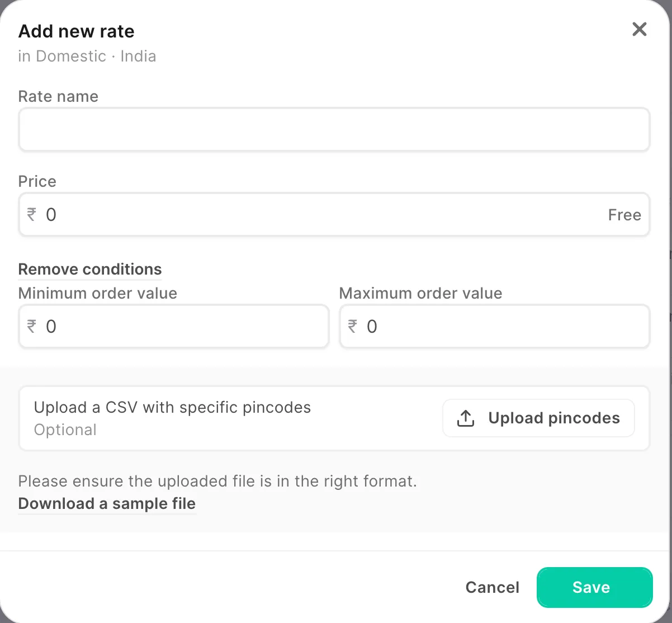The height and width of the screenshot is (623, 672).
Task: Click the rupee symbol in Price field
Action: [x=32, y=214]
